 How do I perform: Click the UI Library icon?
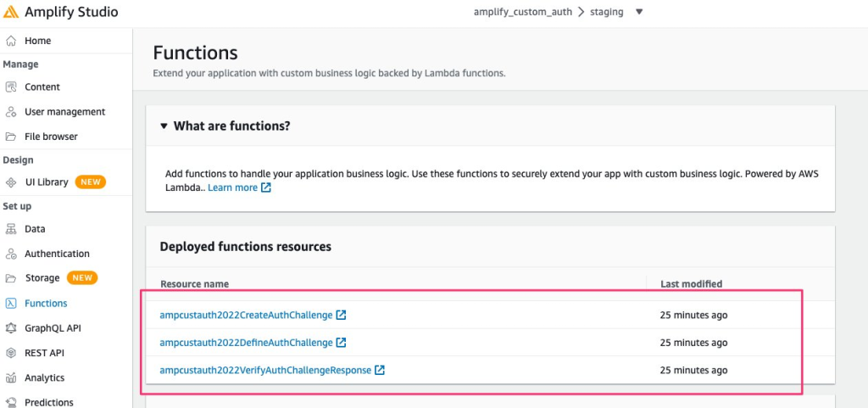(x=10, y=182)
